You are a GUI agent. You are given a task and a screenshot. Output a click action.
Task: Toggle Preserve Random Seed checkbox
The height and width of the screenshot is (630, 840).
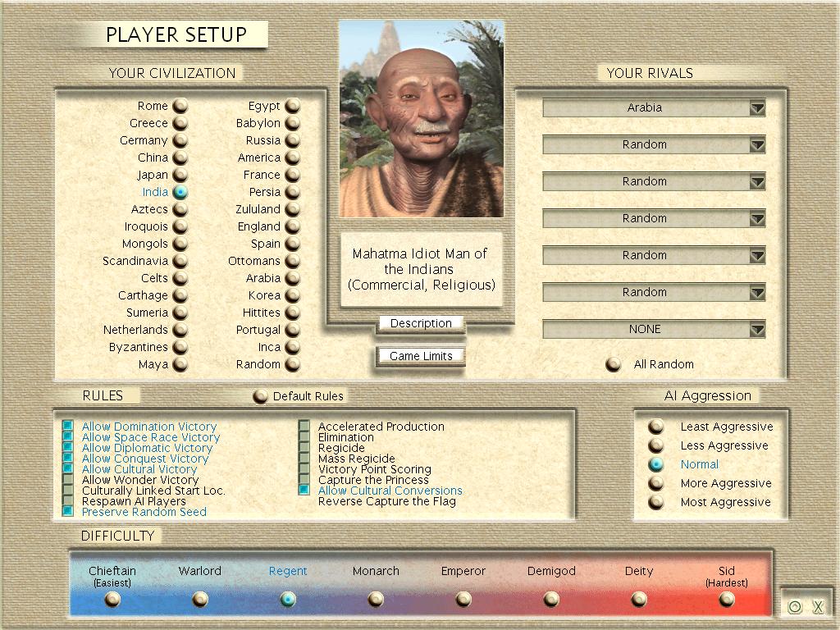pyautogui.click(x=67, y=512)
